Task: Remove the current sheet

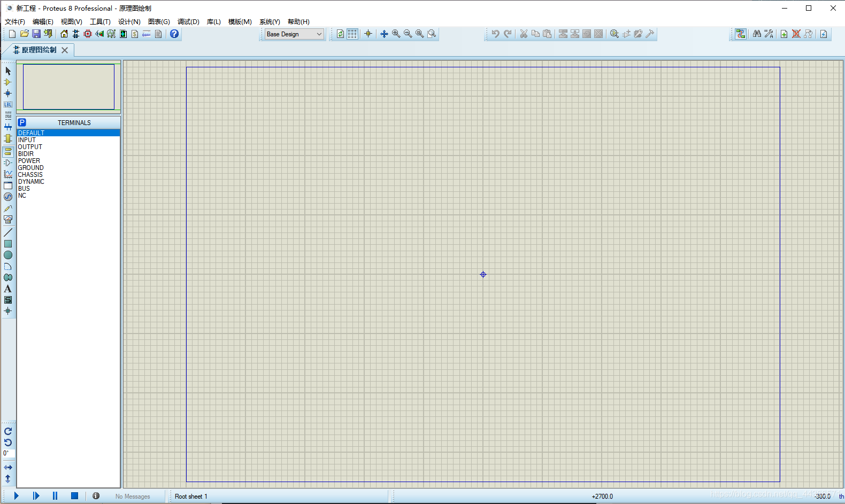Action: 796,34
